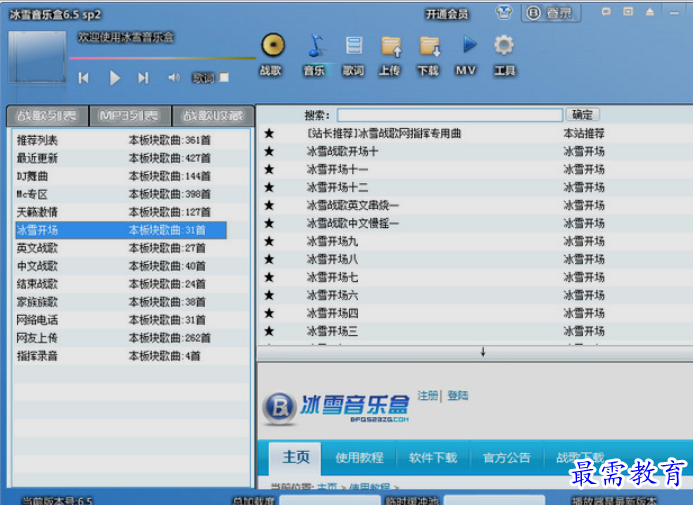Select song 冰雪开场四
693x505 pixels.
coord(332,313)
